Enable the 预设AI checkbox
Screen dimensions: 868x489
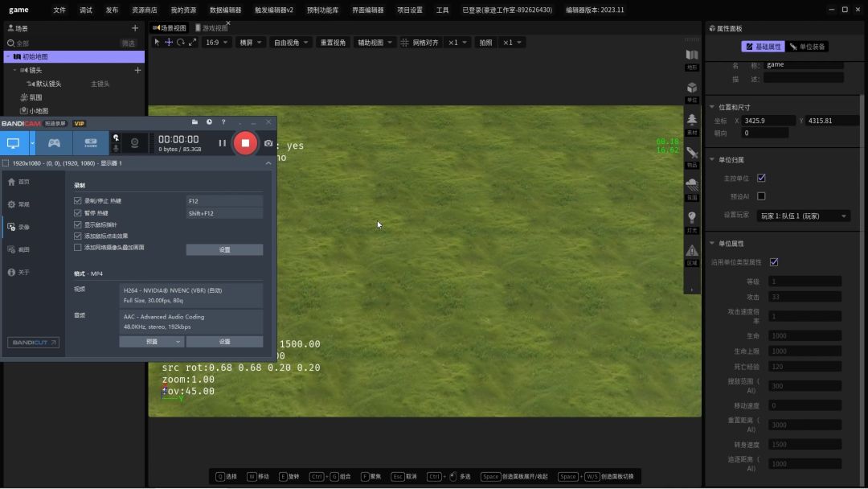(x=761, y=196)
